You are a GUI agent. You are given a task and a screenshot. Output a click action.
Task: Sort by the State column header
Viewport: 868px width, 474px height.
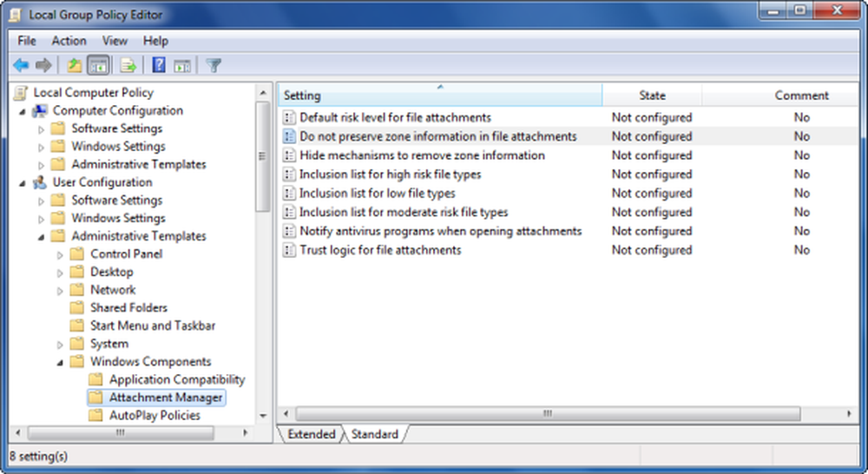point(652,95)
